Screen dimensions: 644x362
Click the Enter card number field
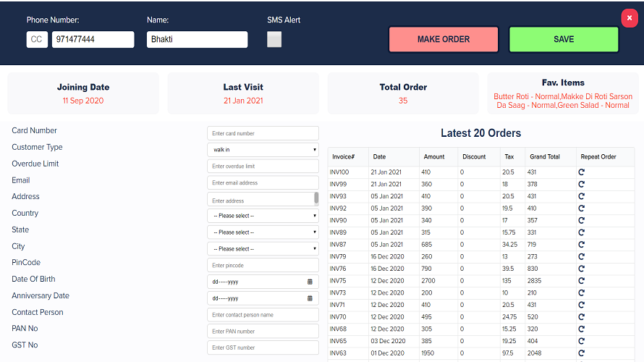coord(263,133)
